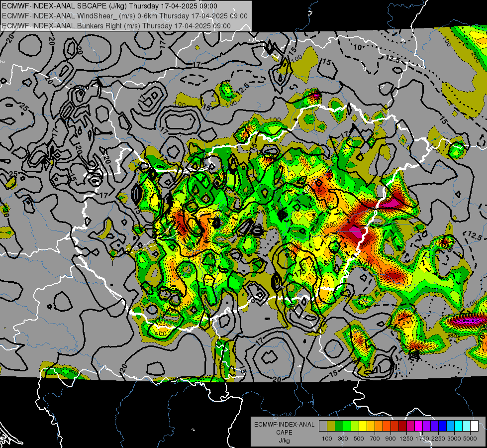The height and width of the screenshot is (448, 487).
Task: Click the white legend swatch
Action: tap(474, 426)
